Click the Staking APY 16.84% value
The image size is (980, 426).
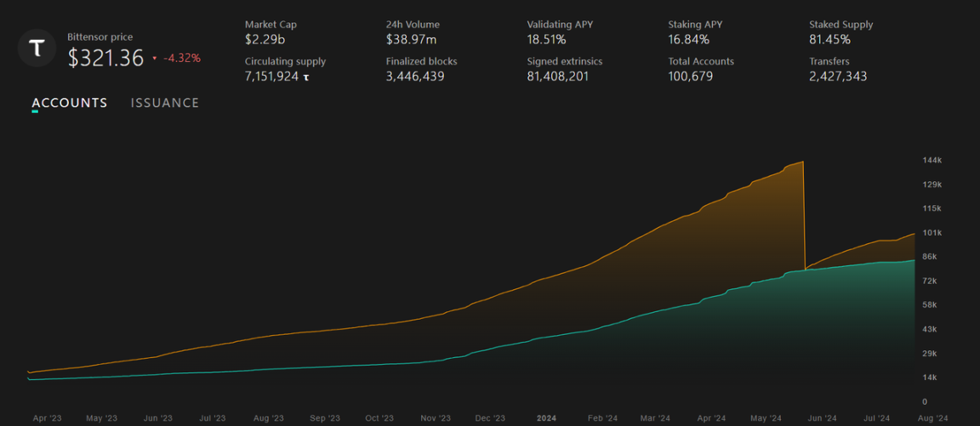point(688,39)
